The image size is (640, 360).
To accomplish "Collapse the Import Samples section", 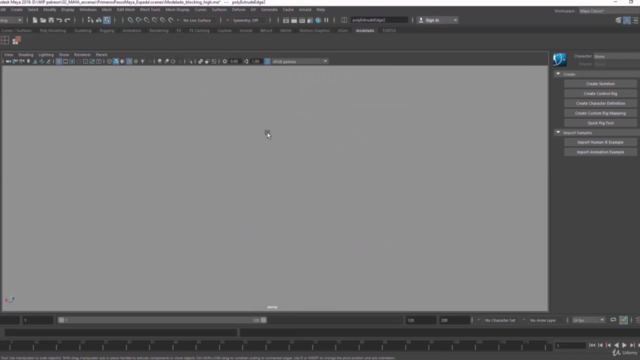I will (x=558, y=132).
